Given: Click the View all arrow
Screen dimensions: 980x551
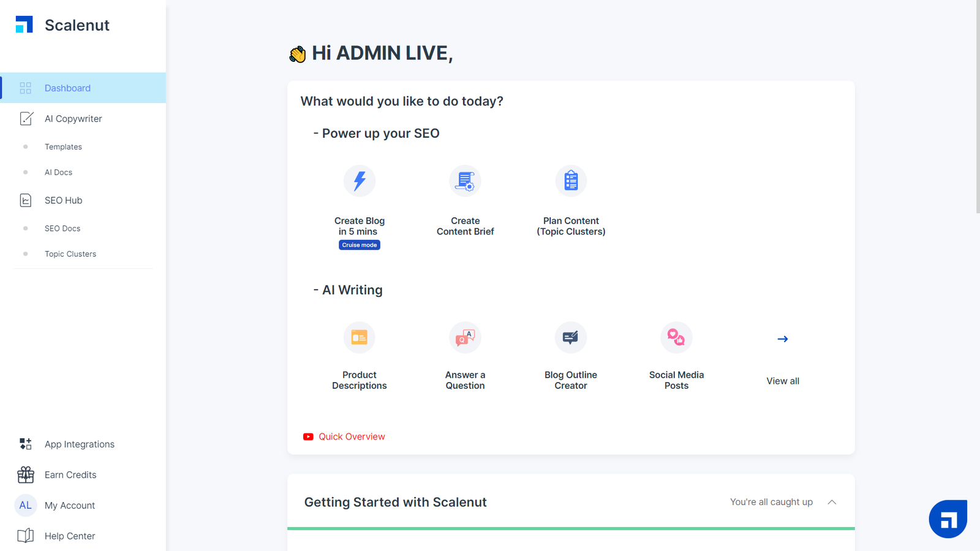Looking at the screenshot, I should [783, 339].
